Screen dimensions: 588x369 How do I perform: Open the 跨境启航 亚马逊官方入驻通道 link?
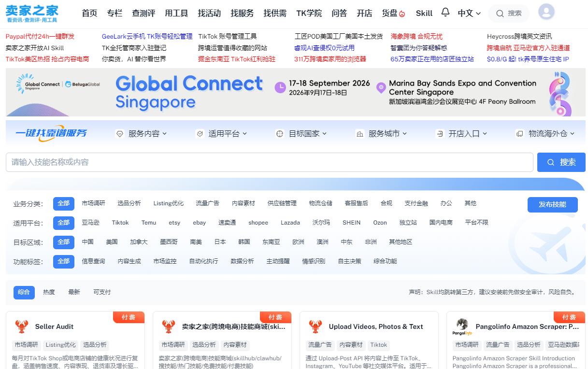(x=528, y=48)
